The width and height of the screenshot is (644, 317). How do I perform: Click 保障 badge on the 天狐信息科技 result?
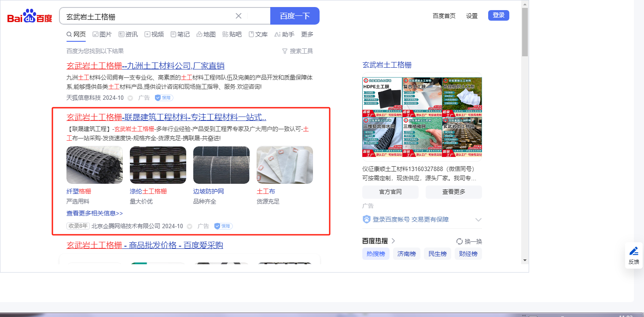tap(164, 98)
